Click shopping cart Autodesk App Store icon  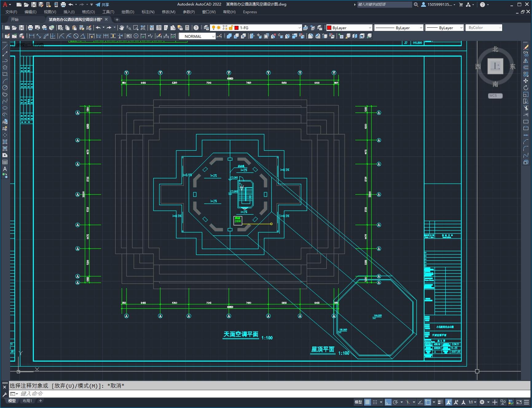[461, 5]
